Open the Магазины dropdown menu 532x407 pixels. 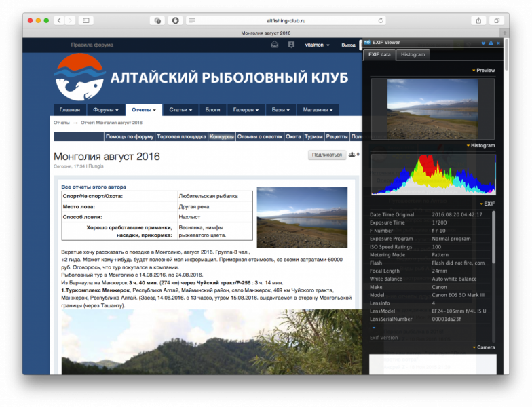318,110
